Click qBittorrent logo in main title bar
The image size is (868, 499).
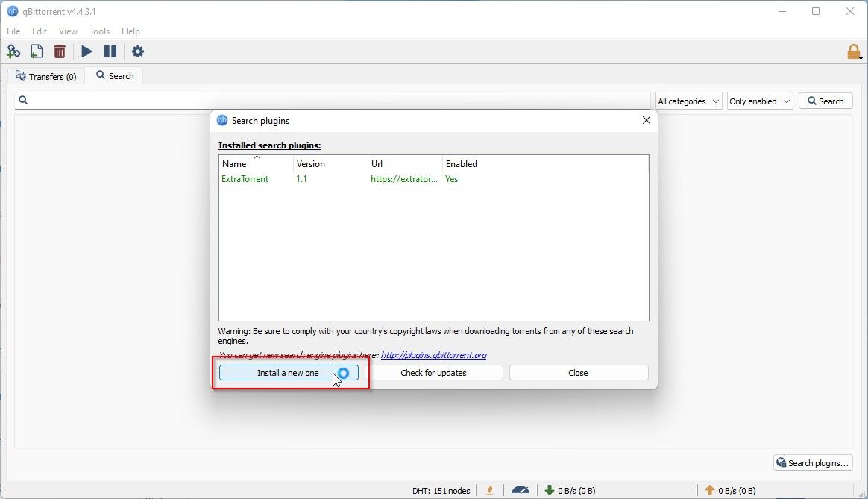coord(13,12)
